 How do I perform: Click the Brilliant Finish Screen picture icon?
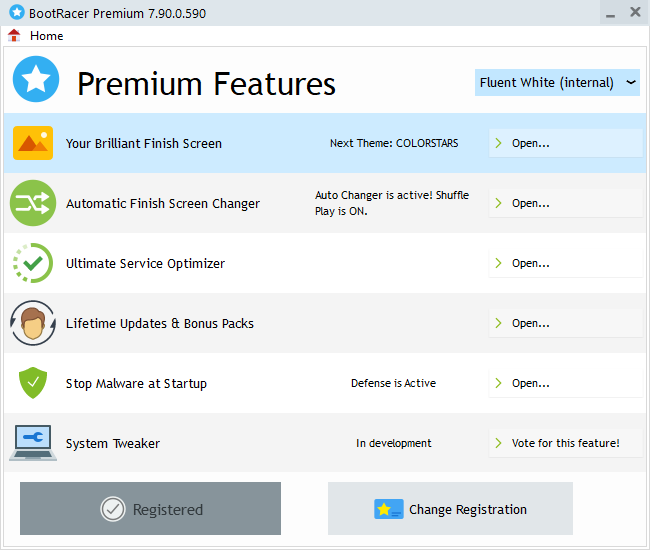coord(33,143)
